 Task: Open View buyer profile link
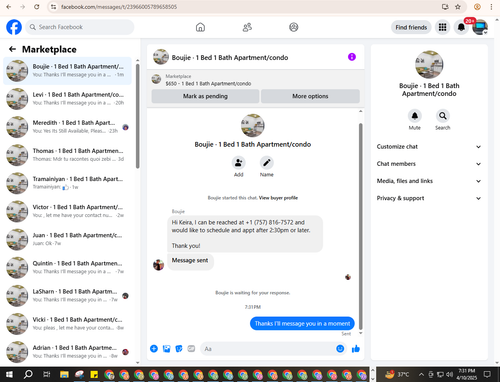click(x=278, y=198)
